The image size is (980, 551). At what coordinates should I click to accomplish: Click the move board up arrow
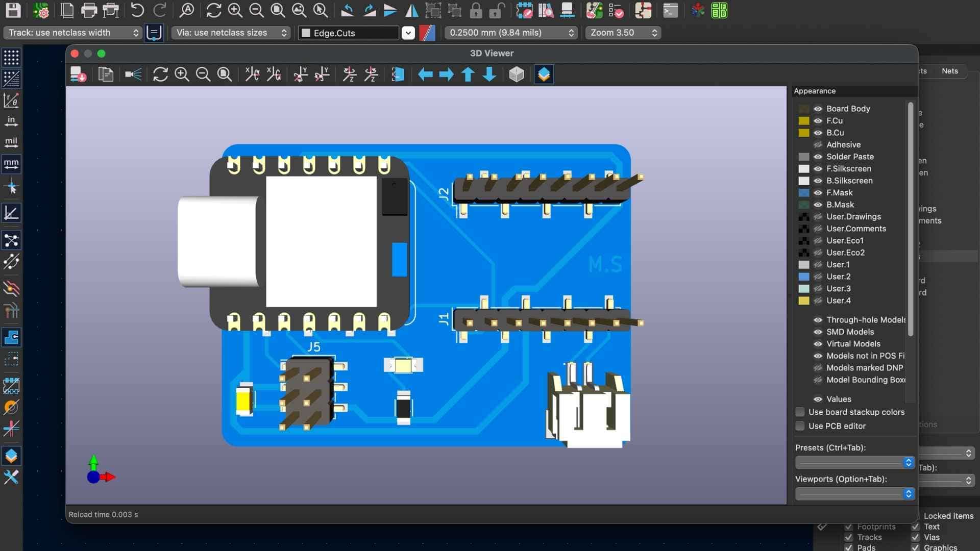(x=468, y=74)
